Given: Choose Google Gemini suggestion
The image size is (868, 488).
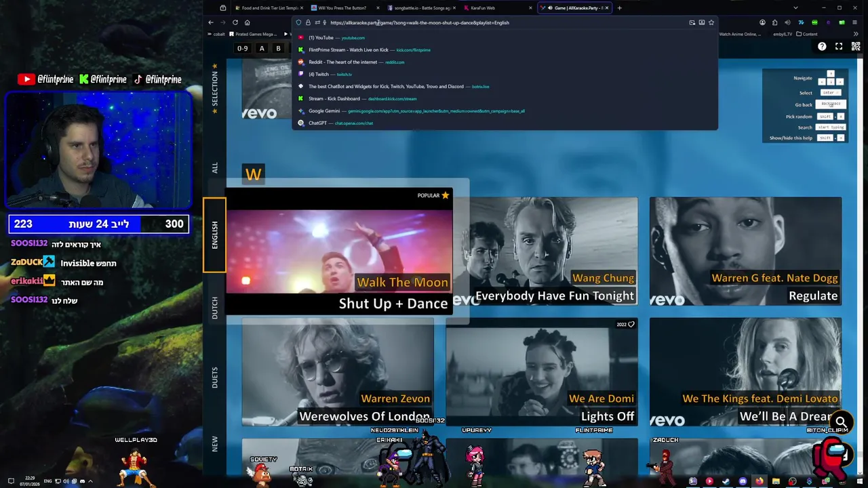Looking at the screenshot, I should tap(505, 110).
